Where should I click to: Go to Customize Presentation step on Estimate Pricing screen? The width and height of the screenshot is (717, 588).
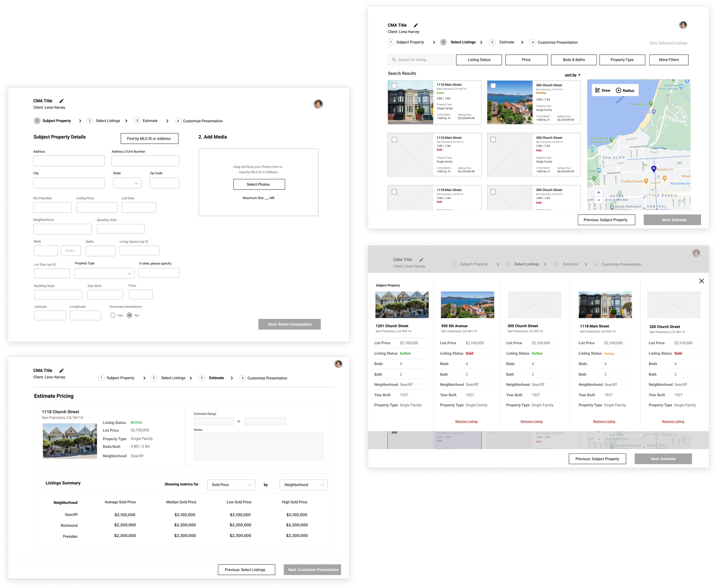[x=263, y=378]
